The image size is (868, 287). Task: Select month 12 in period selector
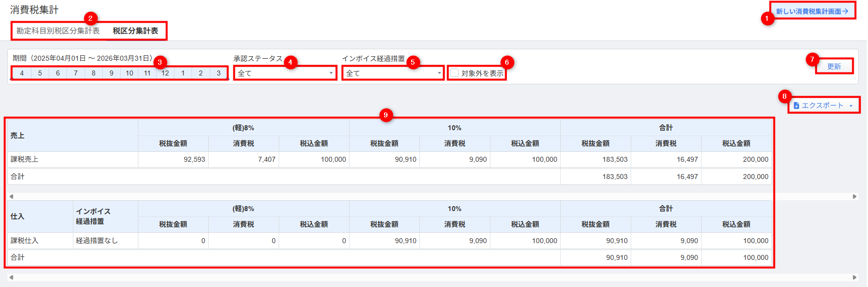click(165, 73)
